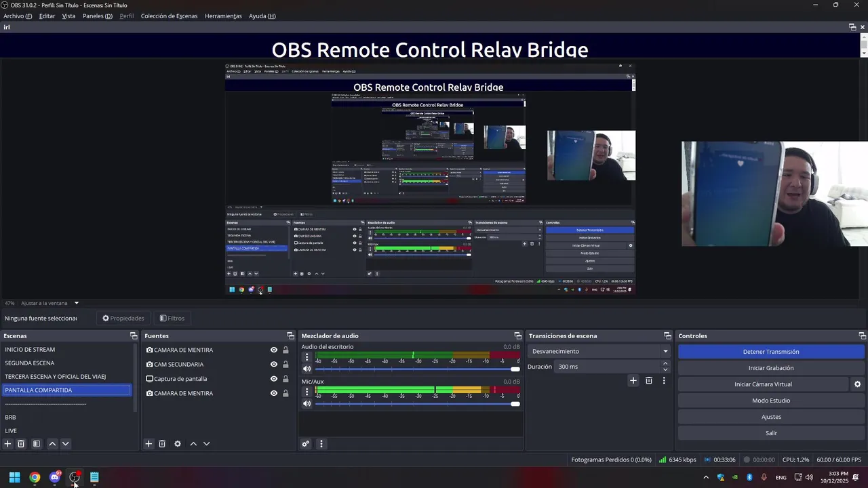Open the Windows Start menu

coord(14,477)
